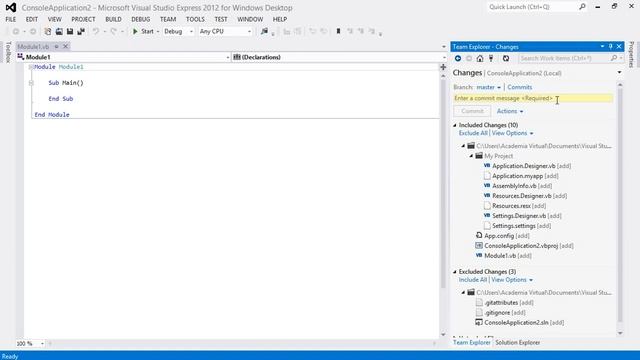Collapse the Excluded Changes section

click(455, 272)
